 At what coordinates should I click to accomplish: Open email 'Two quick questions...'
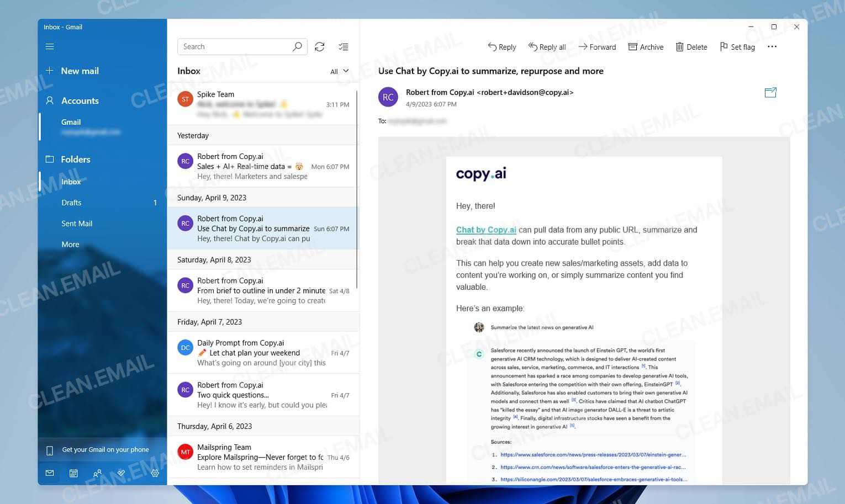coord(263,395)
